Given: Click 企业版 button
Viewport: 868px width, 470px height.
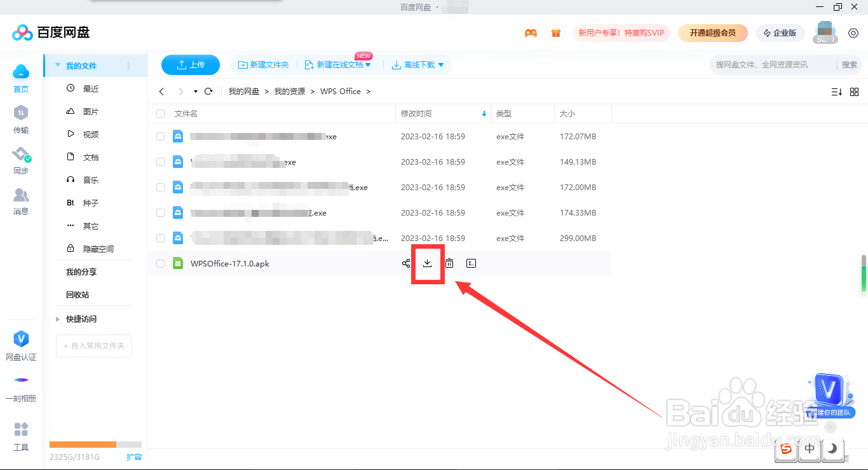Looking at the screenshot, I should 780,33.
